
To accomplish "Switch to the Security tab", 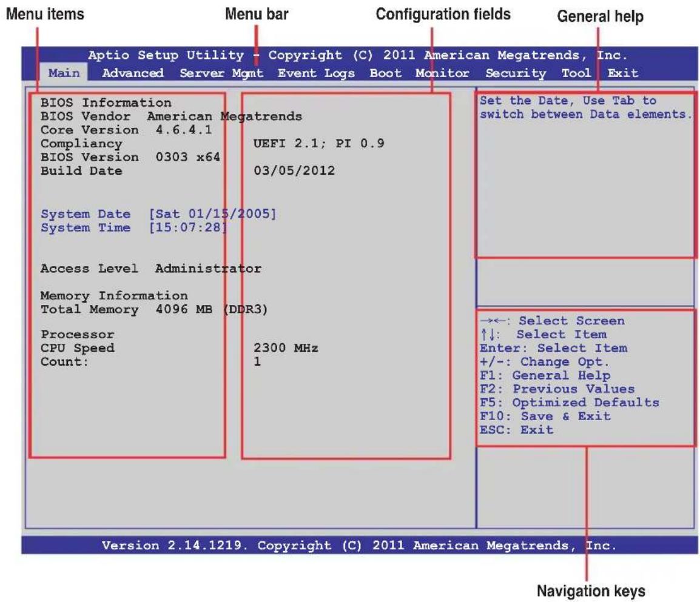I will [516, 73].
